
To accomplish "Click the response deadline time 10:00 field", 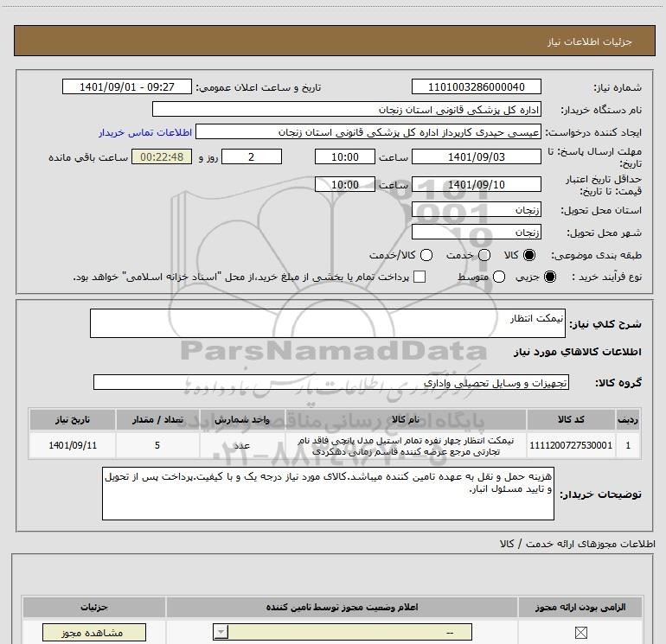I will tap(345, 156).
